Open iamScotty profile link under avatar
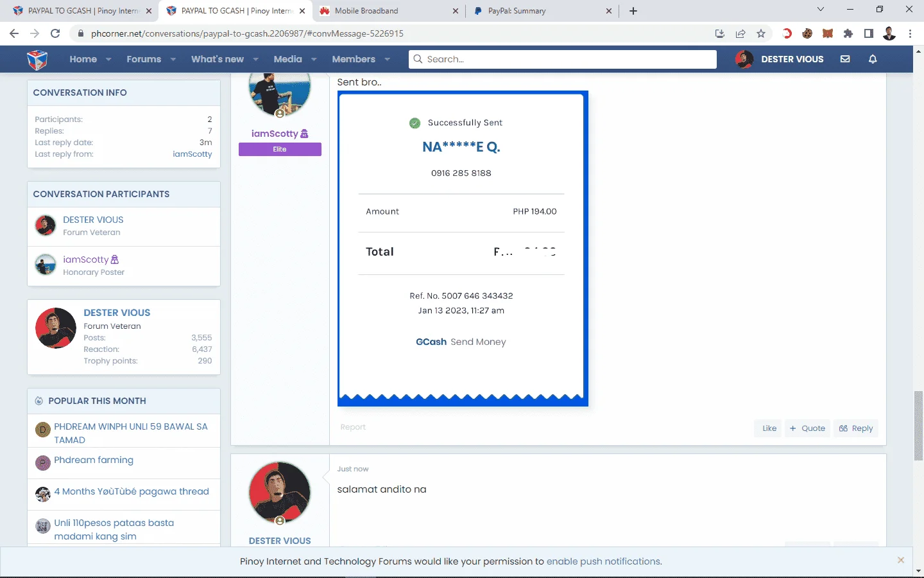Viewport: 924px width, 578px height. (275, 134)
